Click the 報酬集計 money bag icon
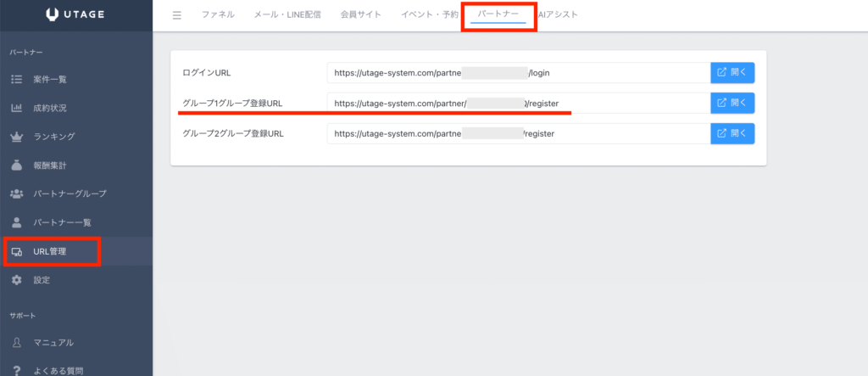 tap(17, 166)
